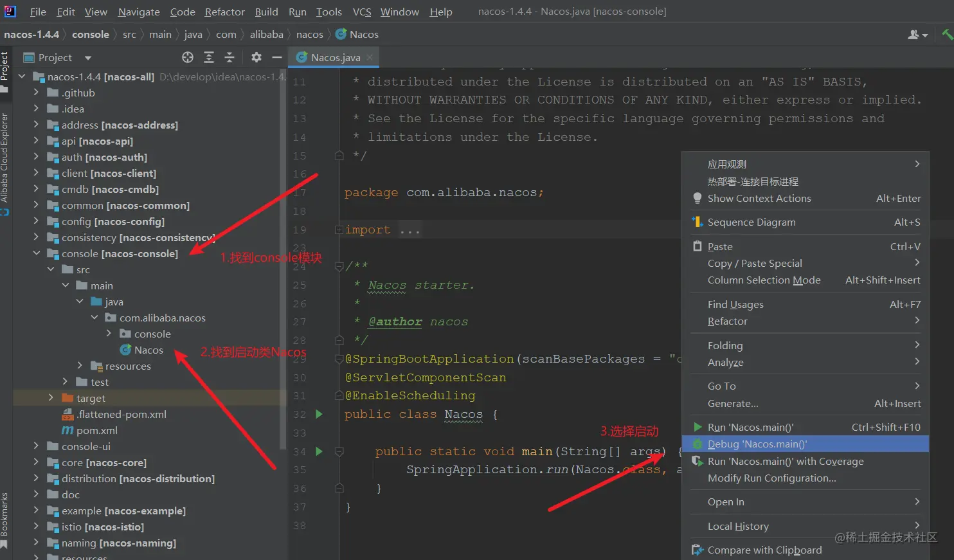Collapse the com.alibaba.nacos package arrow

[94, 318]
